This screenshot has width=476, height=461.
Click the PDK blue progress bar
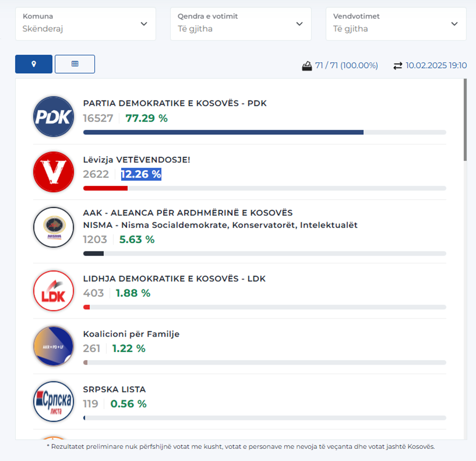(223, 132)
